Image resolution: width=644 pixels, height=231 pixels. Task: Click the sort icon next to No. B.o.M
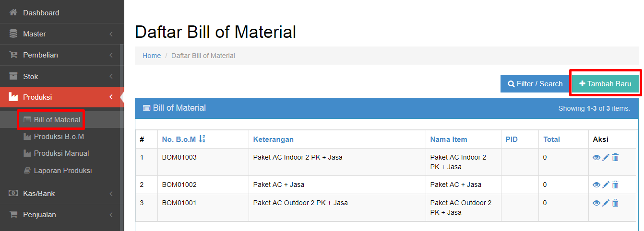pos(202,139)
